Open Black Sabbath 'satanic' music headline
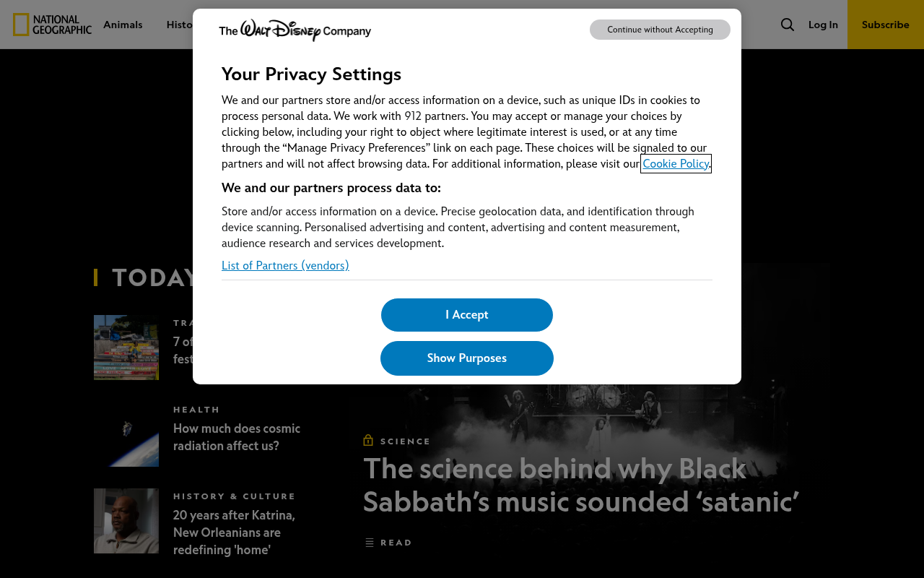The image size is (924, 578). click(581, 485)
